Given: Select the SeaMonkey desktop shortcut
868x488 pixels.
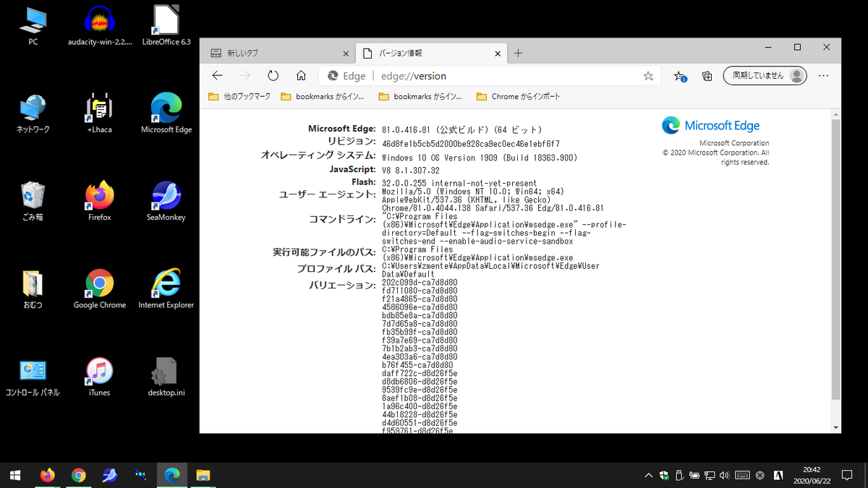Looking at the screenshot, I should (166, 202).
